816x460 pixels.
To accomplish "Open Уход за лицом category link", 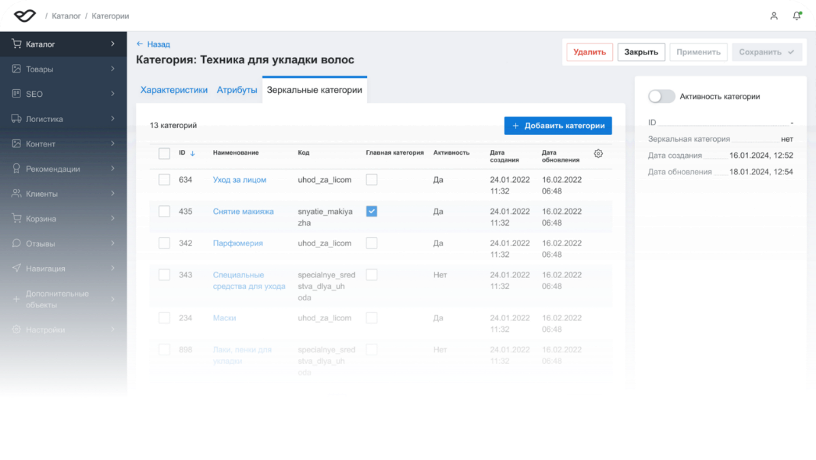I will [x=239, y=180].
